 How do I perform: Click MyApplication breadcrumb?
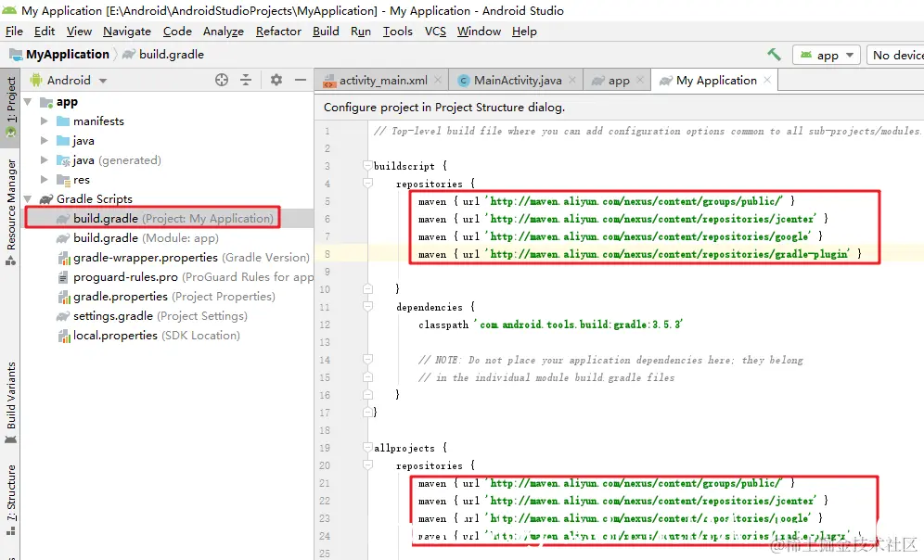coord(59,55)
